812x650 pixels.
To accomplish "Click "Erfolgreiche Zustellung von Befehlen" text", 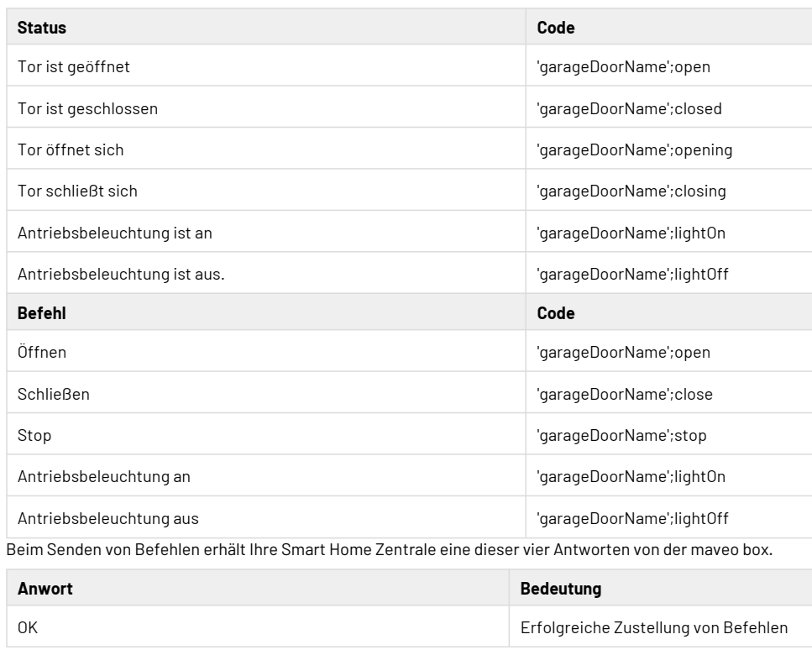I will (654, 627).
